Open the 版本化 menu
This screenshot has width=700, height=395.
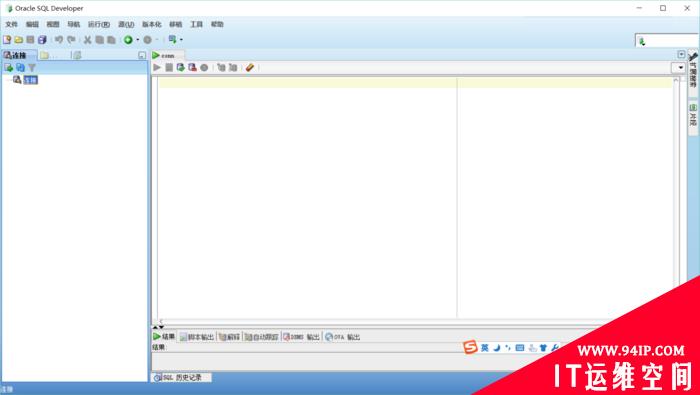pos(152,24)
